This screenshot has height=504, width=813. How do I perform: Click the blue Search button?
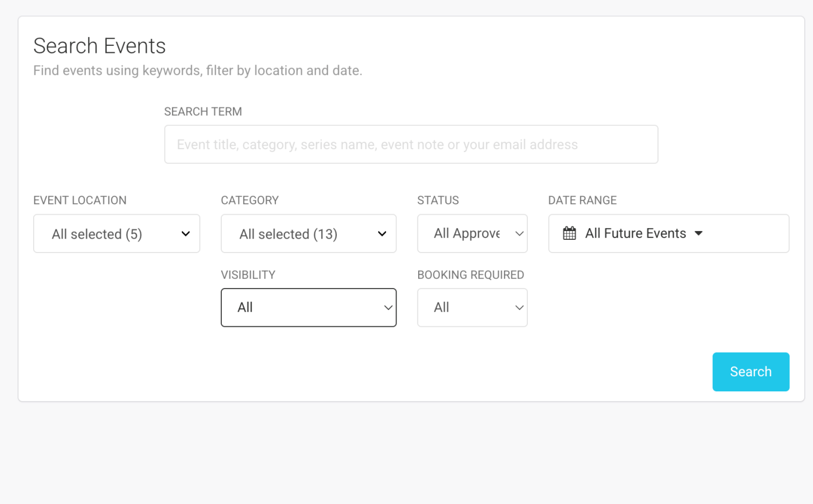pos(751,372)
